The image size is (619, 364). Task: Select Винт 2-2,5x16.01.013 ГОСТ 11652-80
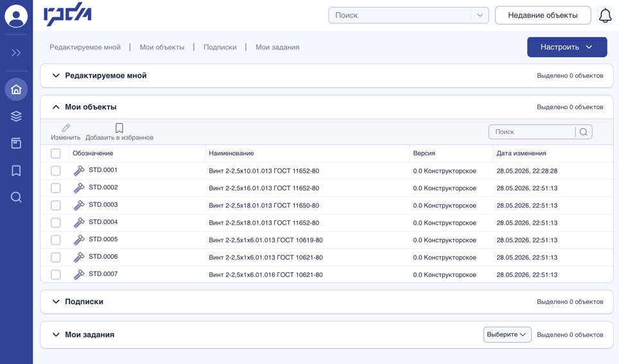pos(264,188)
